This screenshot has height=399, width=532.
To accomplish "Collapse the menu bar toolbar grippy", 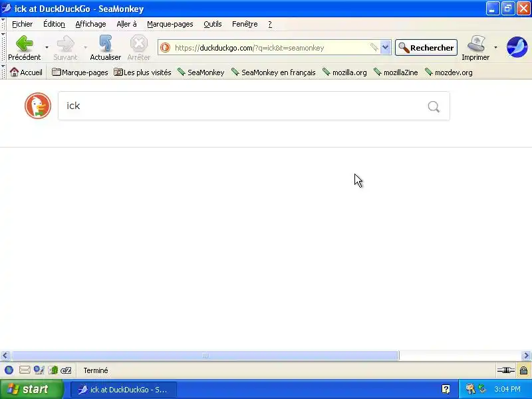I will [x=3, y=24].
